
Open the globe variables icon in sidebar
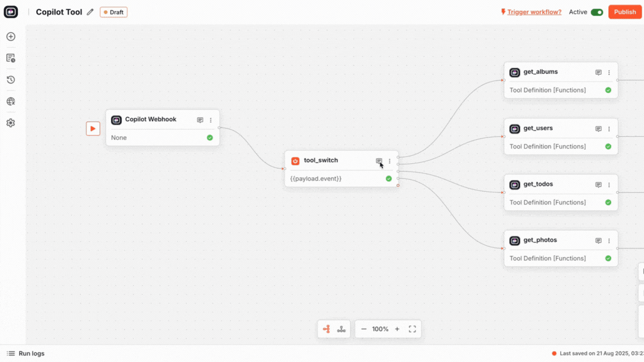pyautogui.click(x=11, y=102)
